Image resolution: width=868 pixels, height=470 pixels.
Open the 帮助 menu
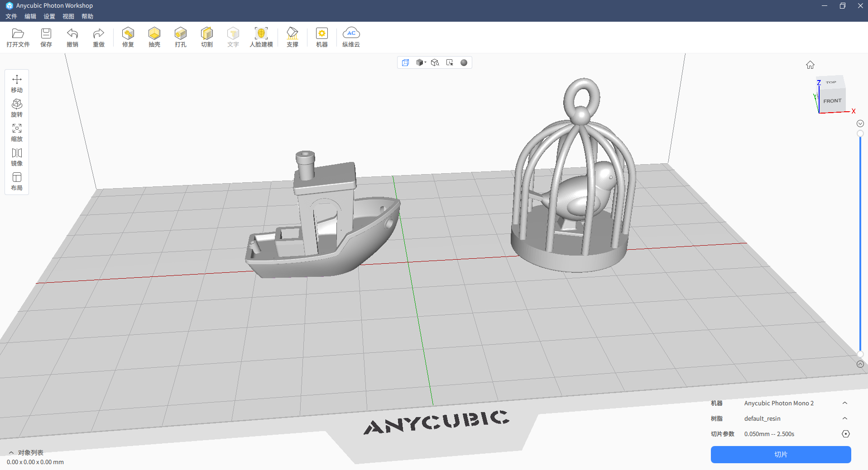click(87, 16)
